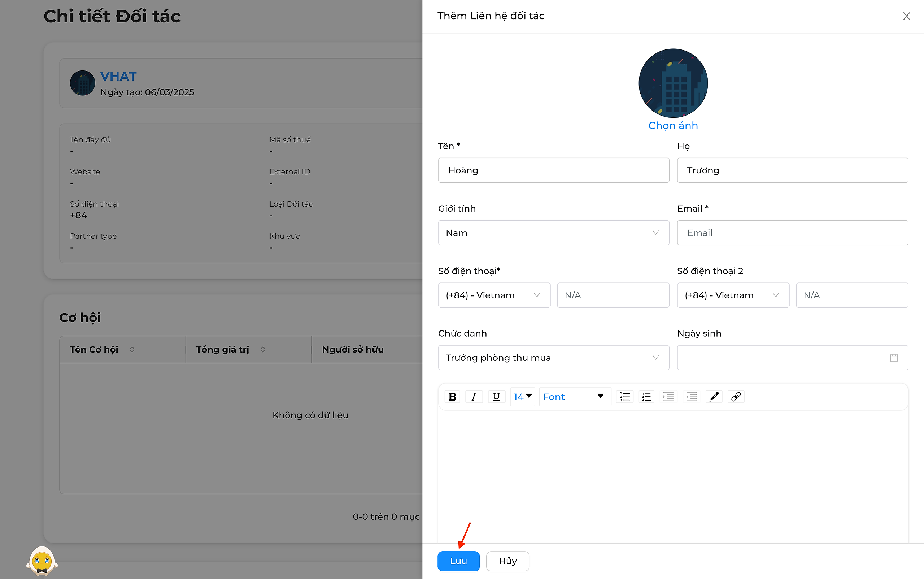Click the Không có dữ liệu text
The width and height of the screenshot is (924, 579).
(x=310, y=415)
